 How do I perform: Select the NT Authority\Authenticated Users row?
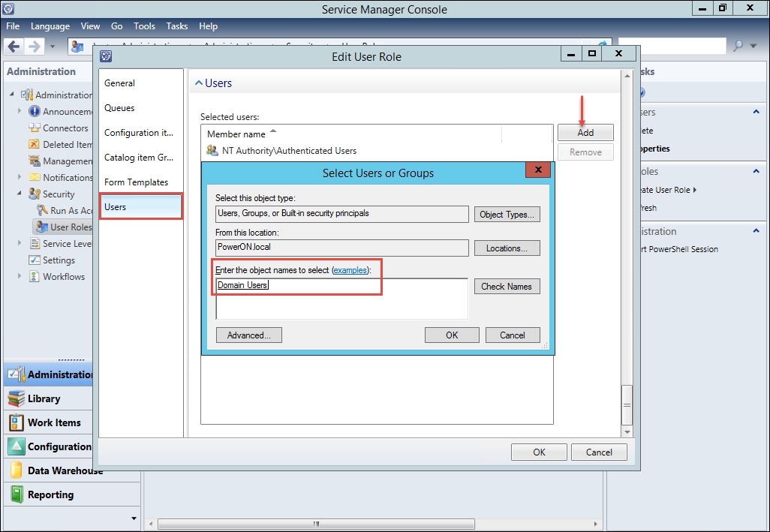tap(377, 151)
